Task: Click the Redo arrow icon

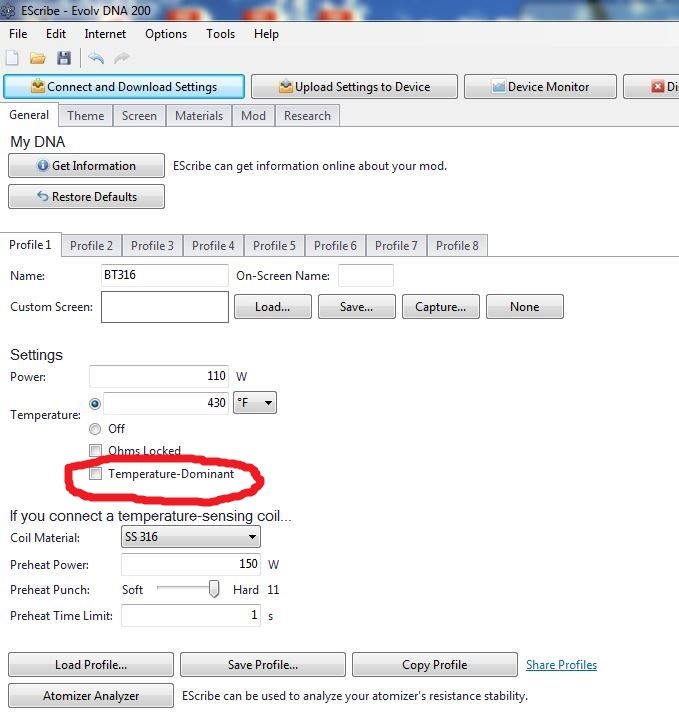Action: point(122,59)
